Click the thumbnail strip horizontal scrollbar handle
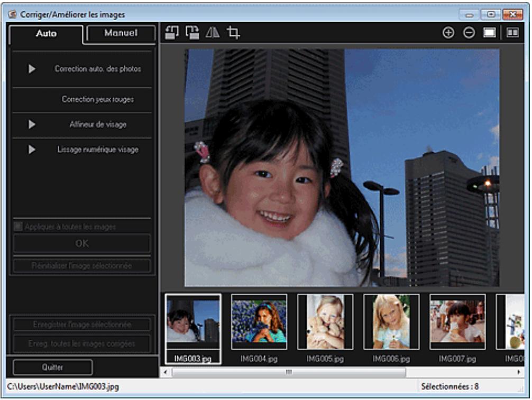The width and height of the screenshot is (532, 400). 289,372
